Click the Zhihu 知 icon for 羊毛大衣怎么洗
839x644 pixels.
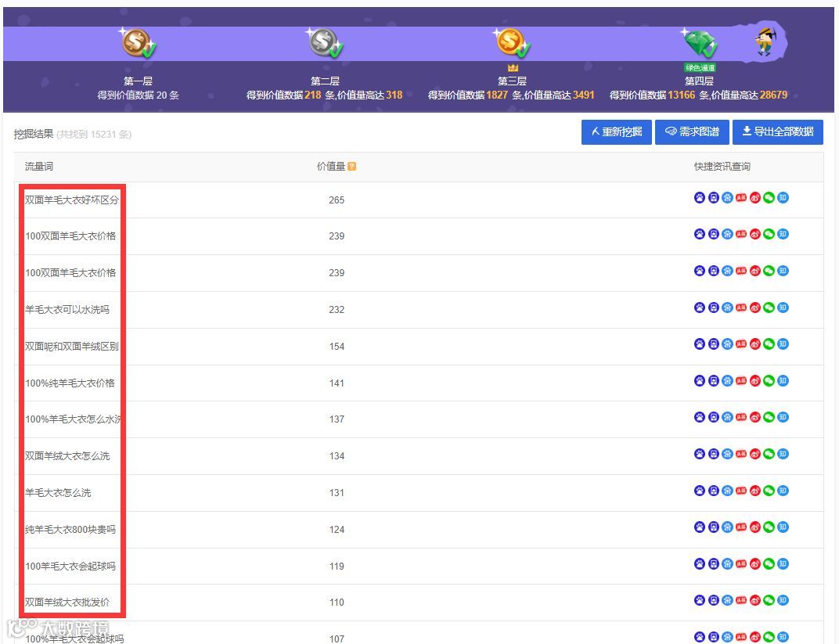[782, 490]
